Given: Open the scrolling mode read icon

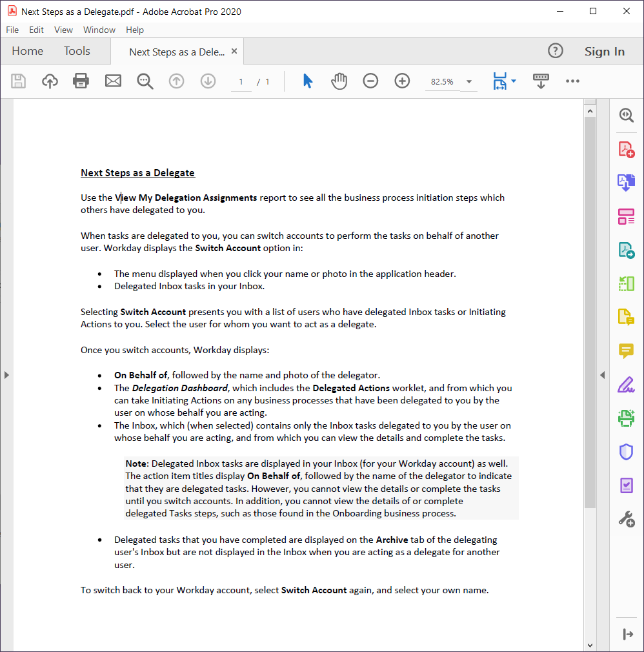Looking at the screenshot, I should coord(541,81).
